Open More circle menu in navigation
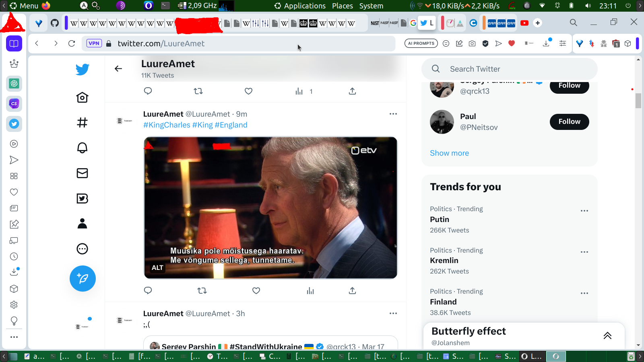 pyautogui.click(x=82, y=249)
